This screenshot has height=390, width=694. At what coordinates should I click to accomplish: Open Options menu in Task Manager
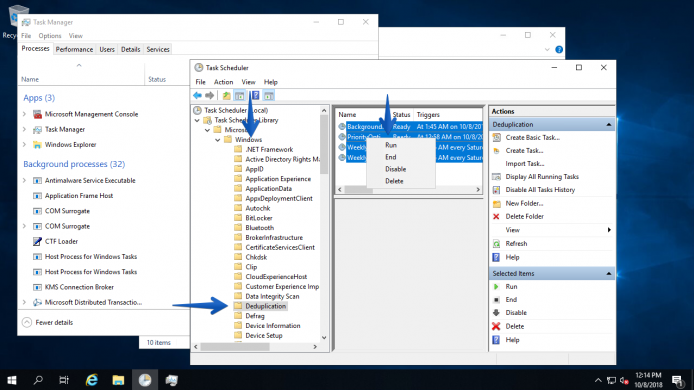(50, 36)
